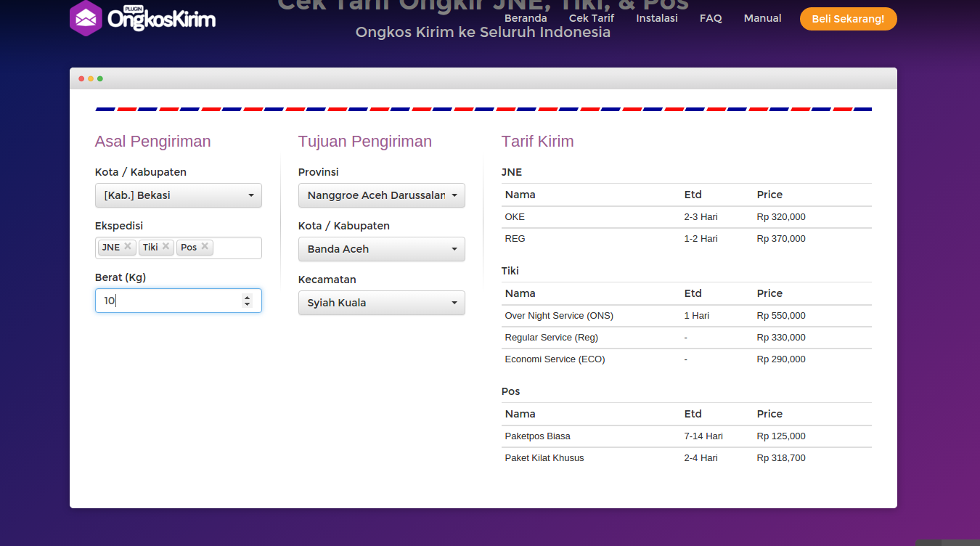Click Economi Service (ECO) row
This screenshot has height=546, width=980.
(x=687, y=359)
